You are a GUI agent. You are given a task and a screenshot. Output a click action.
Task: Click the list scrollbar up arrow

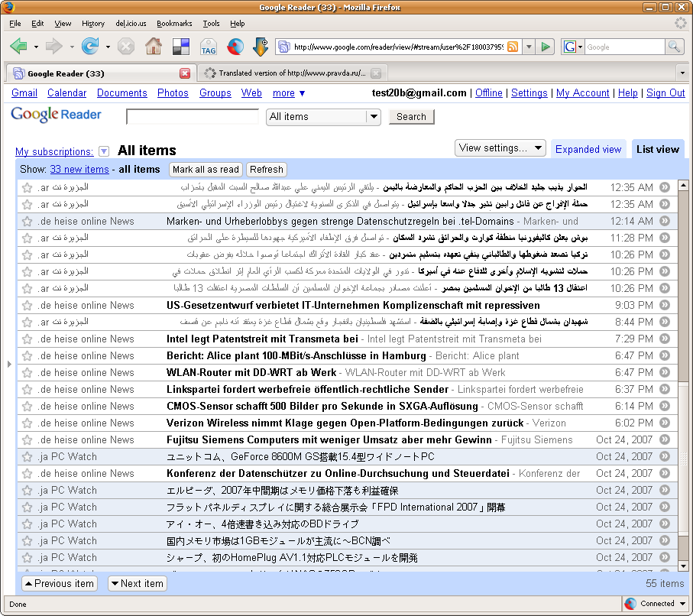point(683,185)
